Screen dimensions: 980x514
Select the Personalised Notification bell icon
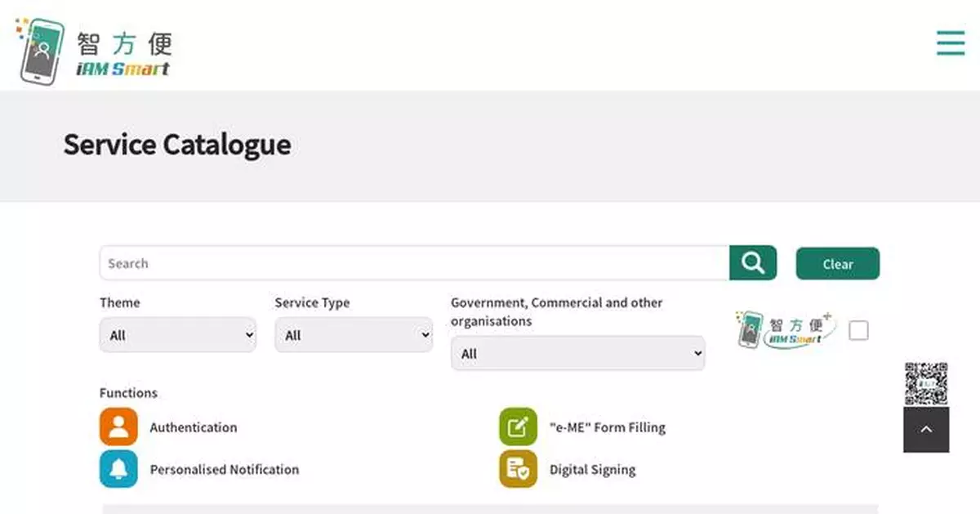118,469
